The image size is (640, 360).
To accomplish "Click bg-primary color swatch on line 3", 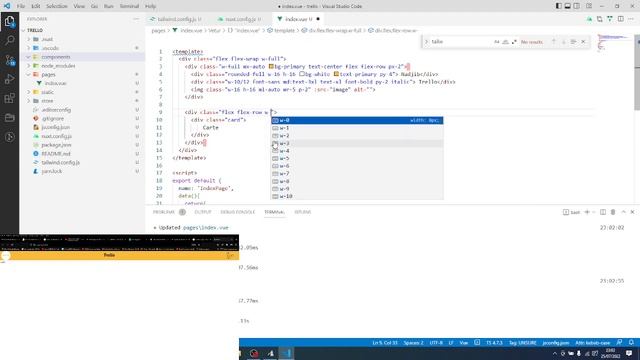I will [271, 66].
